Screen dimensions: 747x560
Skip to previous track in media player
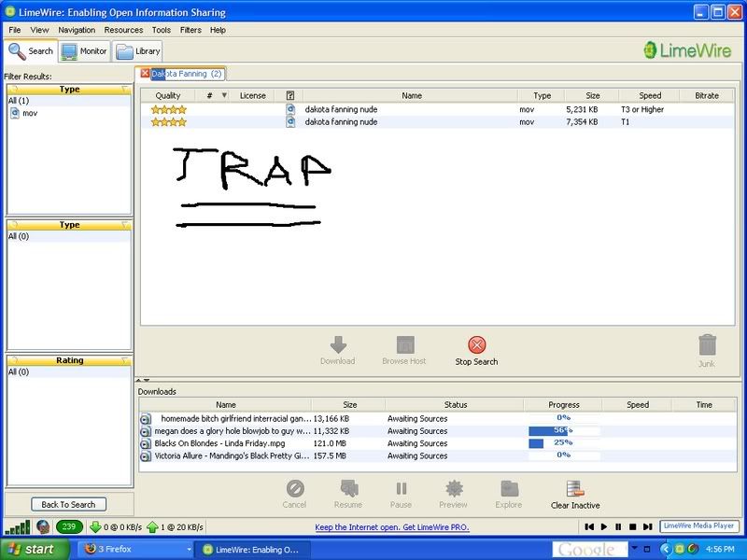point(589,526)
